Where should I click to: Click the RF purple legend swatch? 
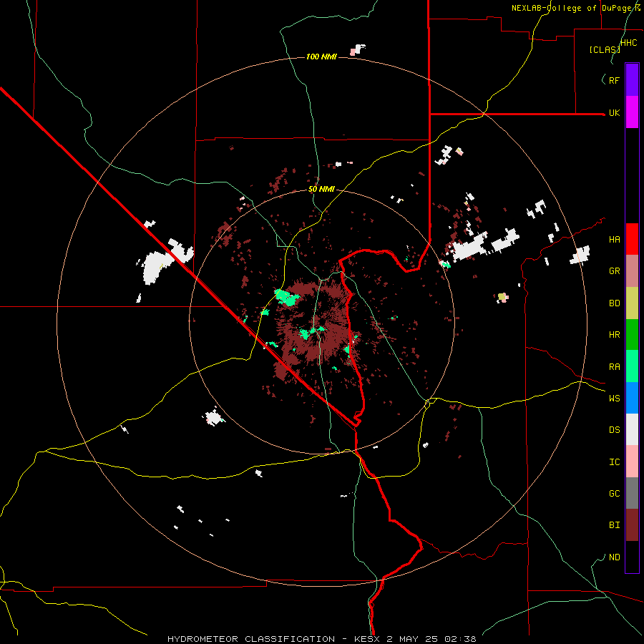point(632,80)
